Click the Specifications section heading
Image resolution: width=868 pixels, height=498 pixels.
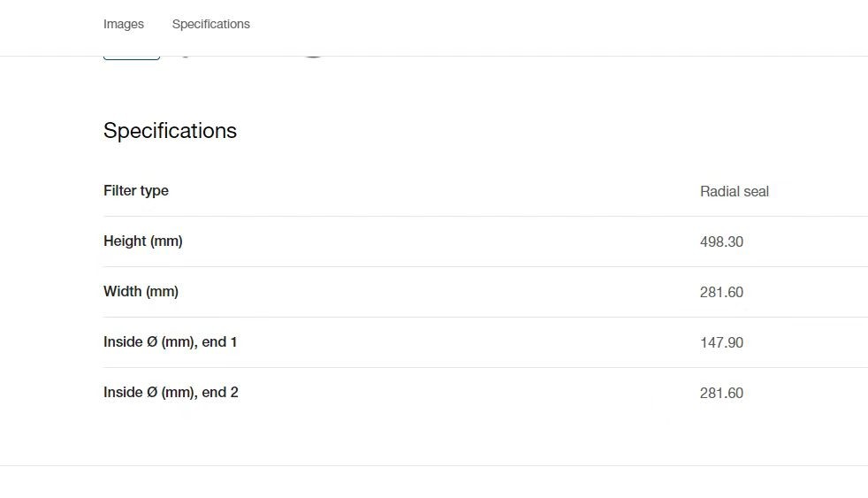pos(170,131)
